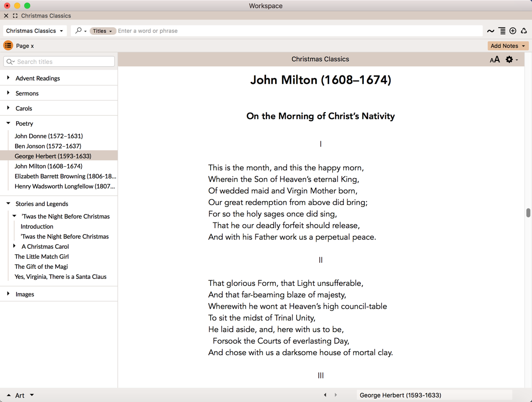Click the 'On the Morning of Christ's Nativity' heading
The width and height of the screenshot is (532, 402).
(321, 116)
